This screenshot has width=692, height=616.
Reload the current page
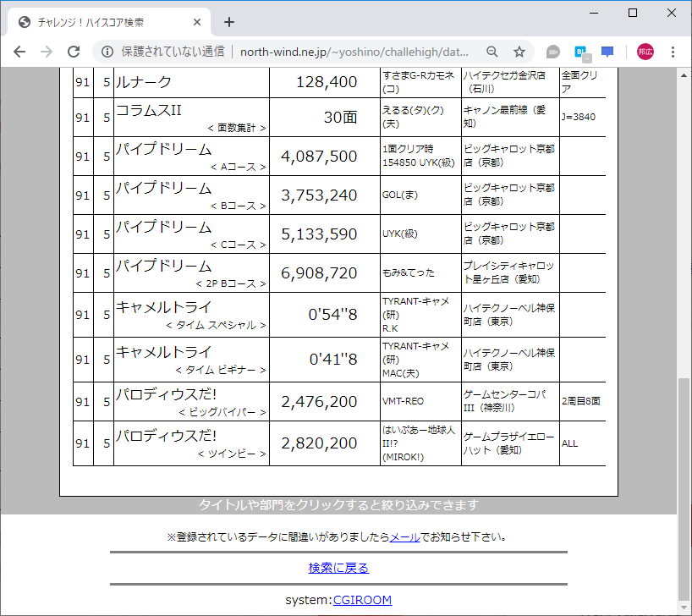pyautogui.click(x=74, y=52)
